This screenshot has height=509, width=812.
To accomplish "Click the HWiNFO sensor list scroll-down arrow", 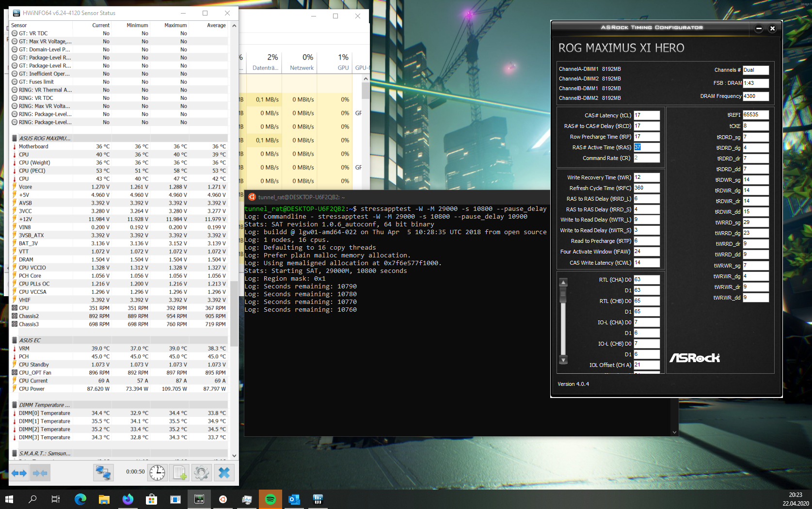I will click(x=234, y=456).
